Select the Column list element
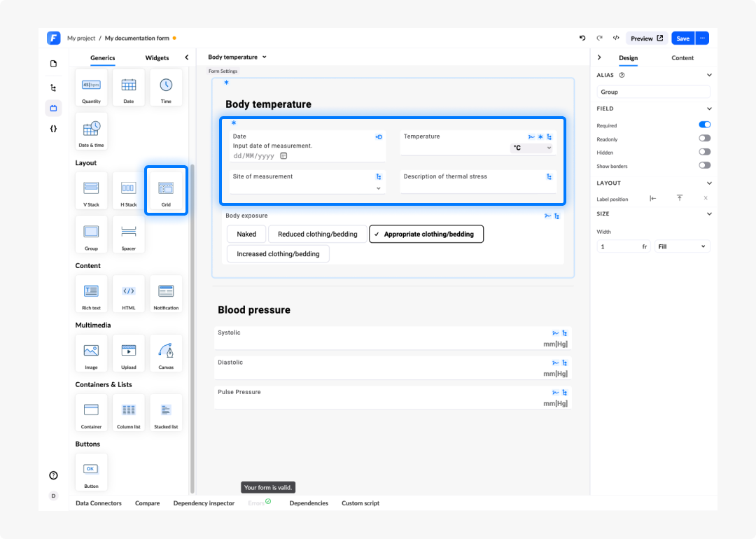This screenshot has width=756, height=539. coord(128,413)
